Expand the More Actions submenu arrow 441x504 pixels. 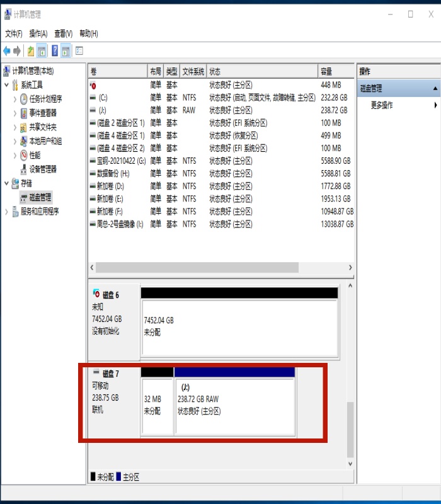[x=435, y=105]
